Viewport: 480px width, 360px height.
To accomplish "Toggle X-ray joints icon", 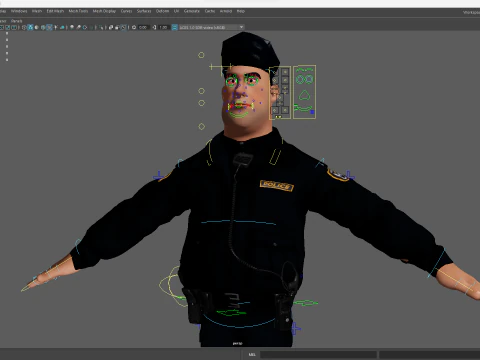I will click(123, 27).
